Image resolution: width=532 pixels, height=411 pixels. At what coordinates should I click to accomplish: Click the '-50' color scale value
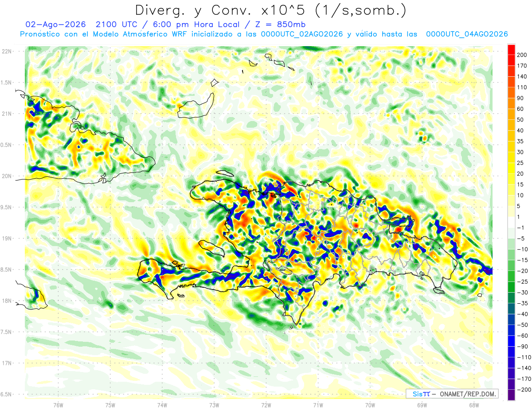point(523,325)
